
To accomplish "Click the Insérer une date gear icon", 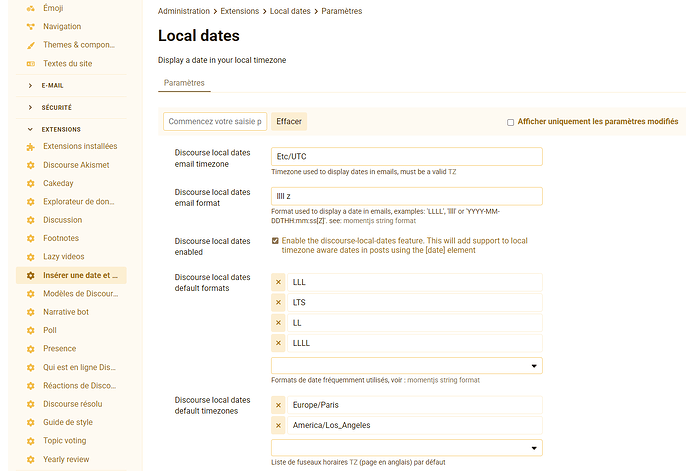I will coord(30,275).
